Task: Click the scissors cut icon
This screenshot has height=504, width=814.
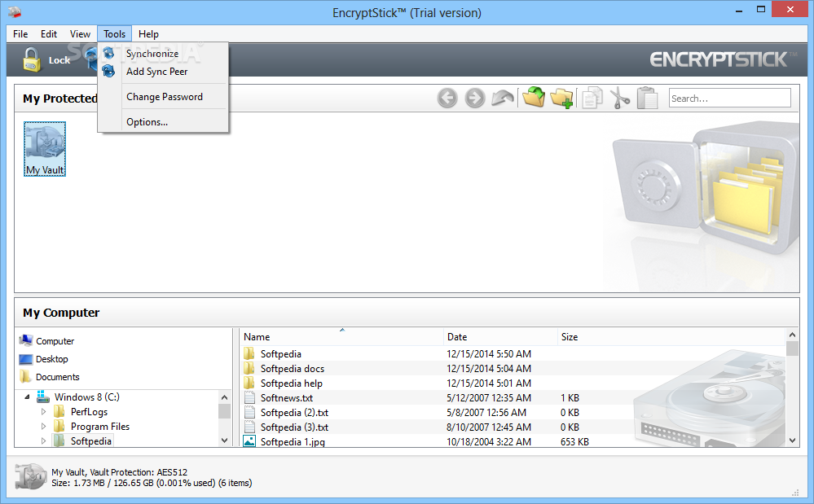Action: point(620,98)
